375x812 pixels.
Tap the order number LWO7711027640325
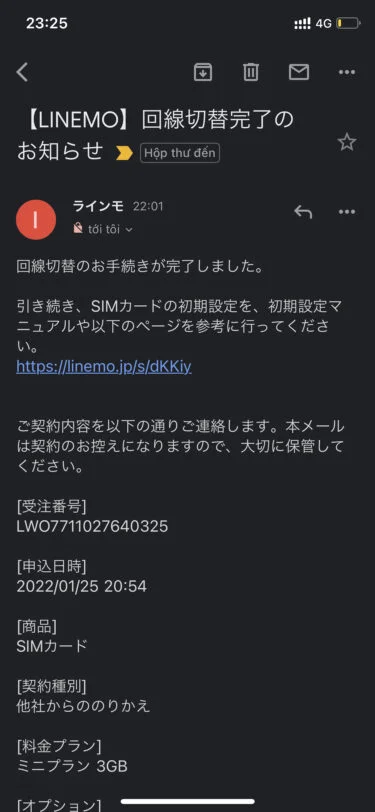[92, 527]
